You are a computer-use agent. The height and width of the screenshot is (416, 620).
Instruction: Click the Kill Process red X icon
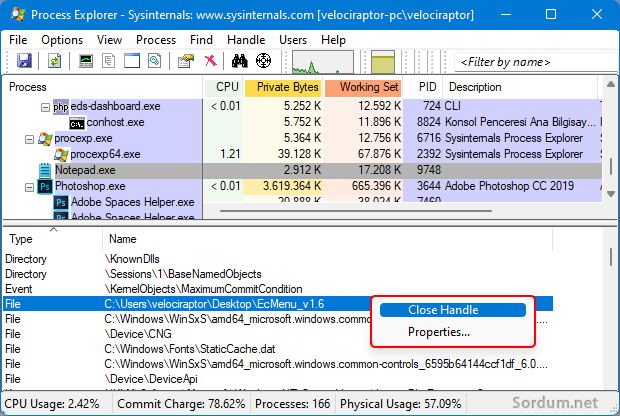[x=211, y=62]
